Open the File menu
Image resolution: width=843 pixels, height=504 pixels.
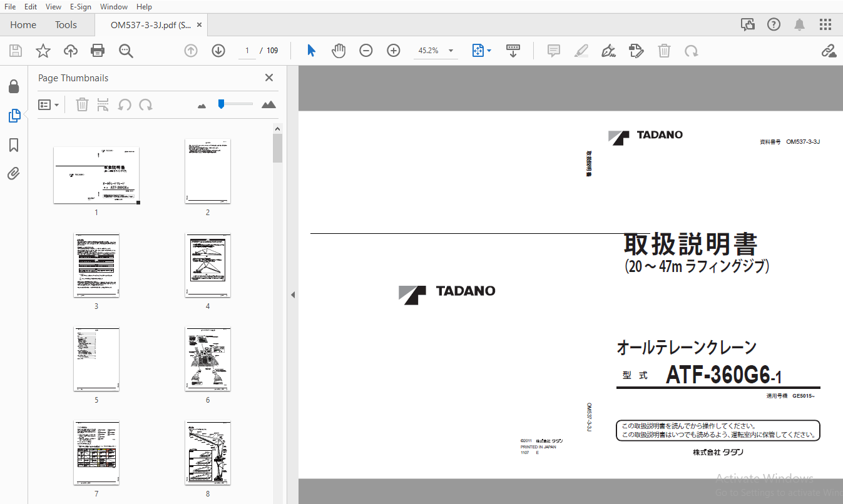coord(10,6)
